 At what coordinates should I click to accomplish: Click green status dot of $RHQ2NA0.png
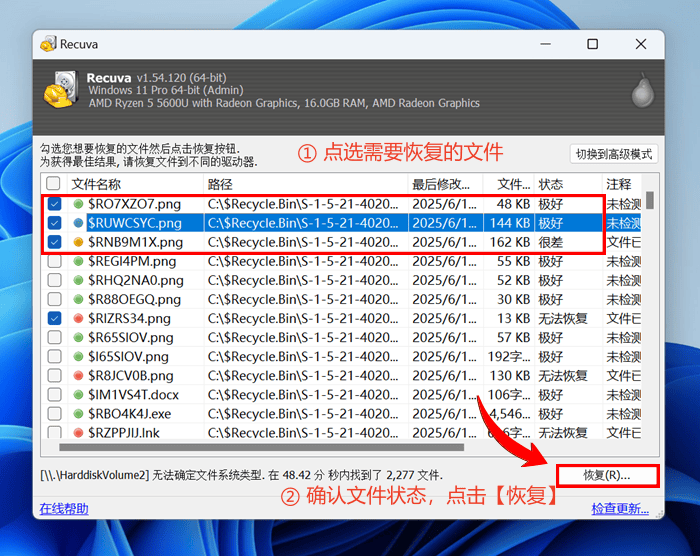(x=78, y=280)
